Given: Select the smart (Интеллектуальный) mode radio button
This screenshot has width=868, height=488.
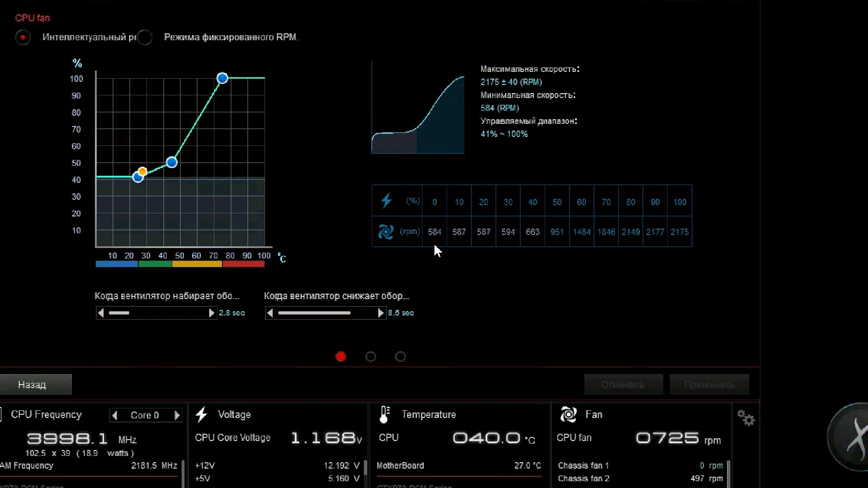Looking at the screenshot, I should (x=23, y=37).
